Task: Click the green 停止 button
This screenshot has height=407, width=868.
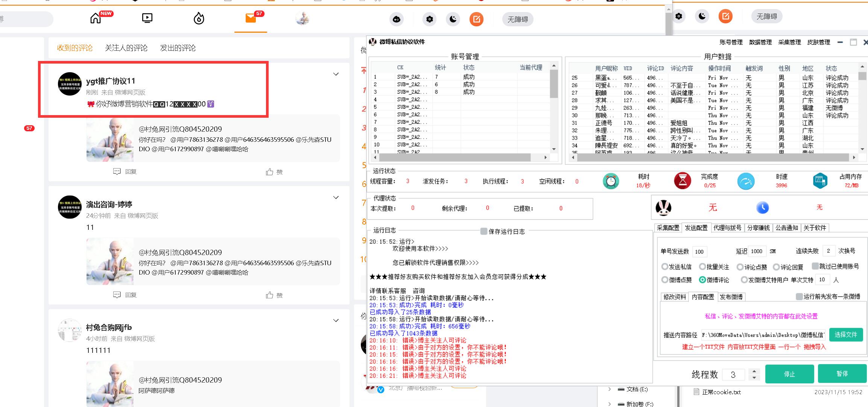Action: click(789, 374)
